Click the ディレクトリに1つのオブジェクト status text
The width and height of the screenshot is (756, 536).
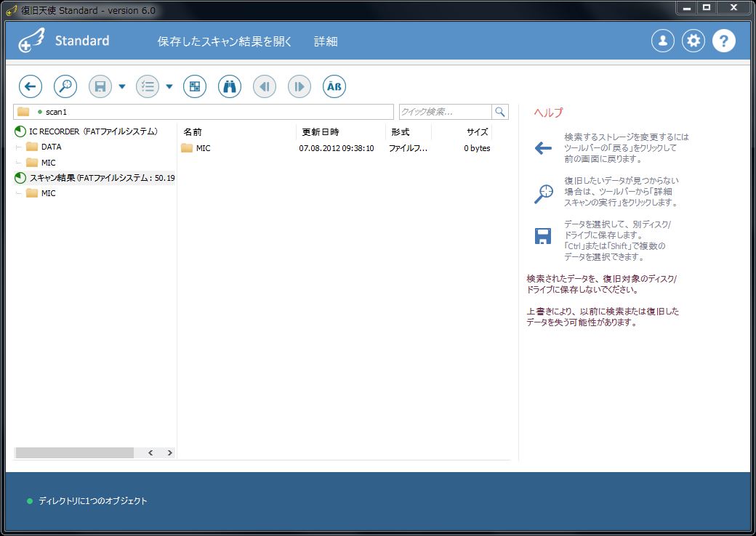pyautogui.click(x=92, y=501)
